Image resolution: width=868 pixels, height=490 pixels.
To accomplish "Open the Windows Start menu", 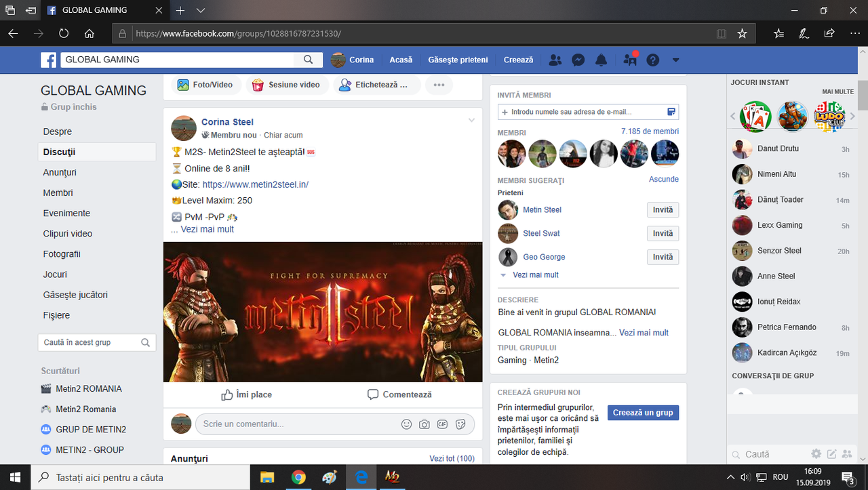I will coord(16,477).
